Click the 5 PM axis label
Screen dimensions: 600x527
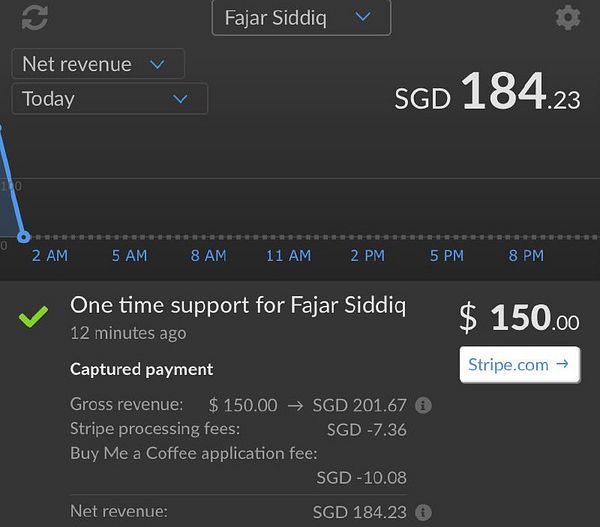point(447,256)
